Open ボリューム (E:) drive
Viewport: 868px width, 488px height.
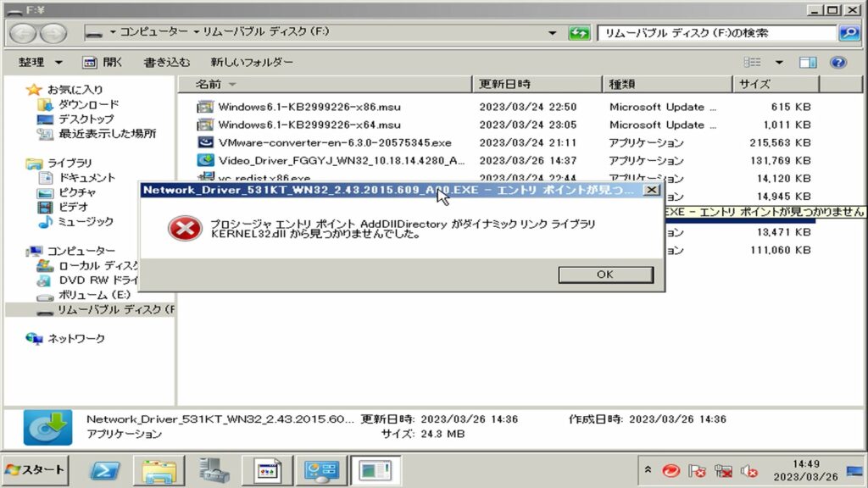pos(94,295)
